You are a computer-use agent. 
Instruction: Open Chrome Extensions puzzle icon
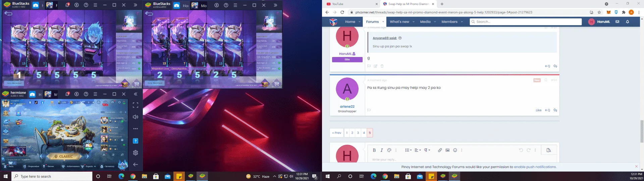pyautogui.click(x=624, y=12)
